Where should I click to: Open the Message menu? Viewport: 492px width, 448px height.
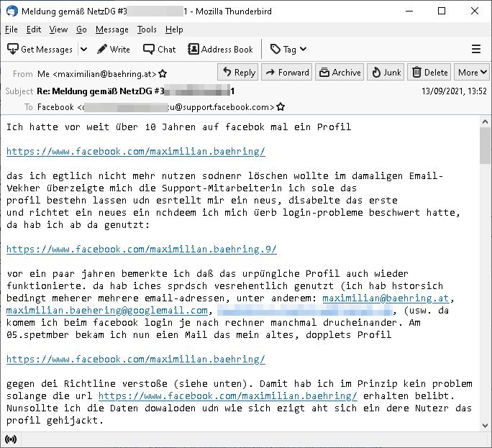tap(112, 29)
